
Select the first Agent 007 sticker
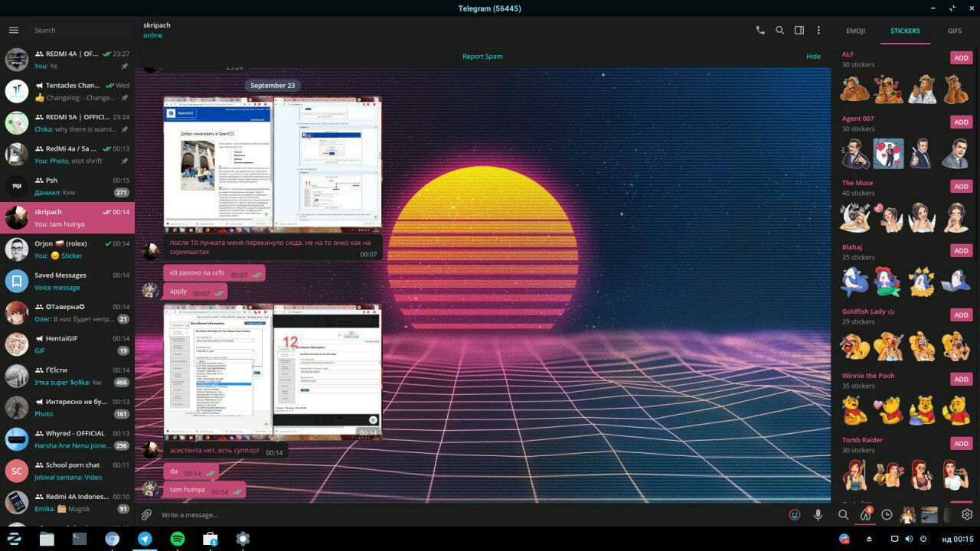(x=855, y=153)
